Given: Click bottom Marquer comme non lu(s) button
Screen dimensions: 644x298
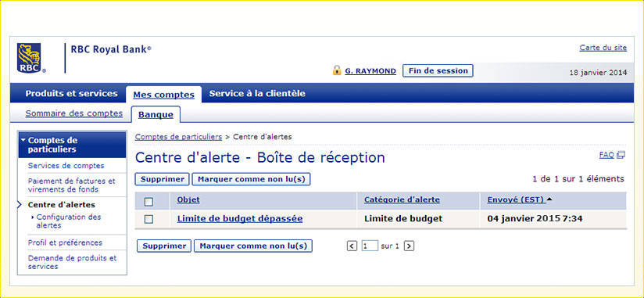Looking at the screenshot, I should pyautogui.click(x=253, y=246).
